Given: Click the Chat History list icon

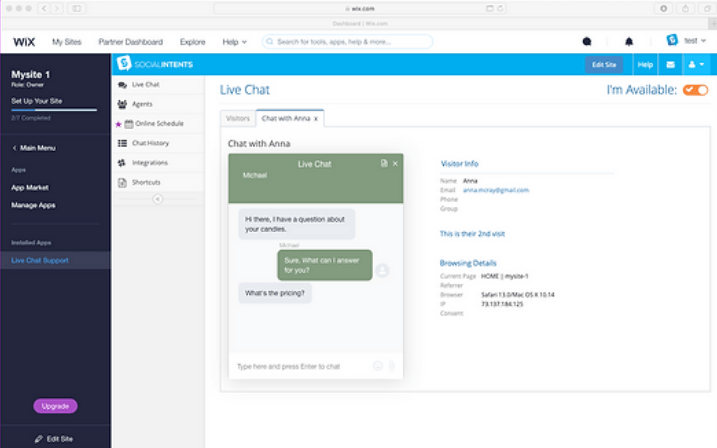Looking at the screenshot, I should point(122,144).
